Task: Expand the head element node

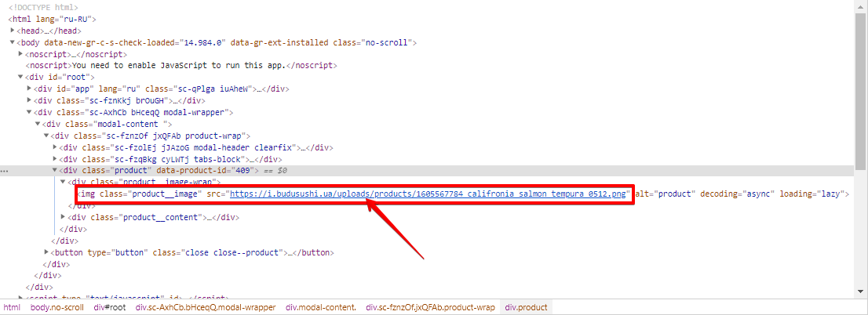Action: [x=13, y=31]
